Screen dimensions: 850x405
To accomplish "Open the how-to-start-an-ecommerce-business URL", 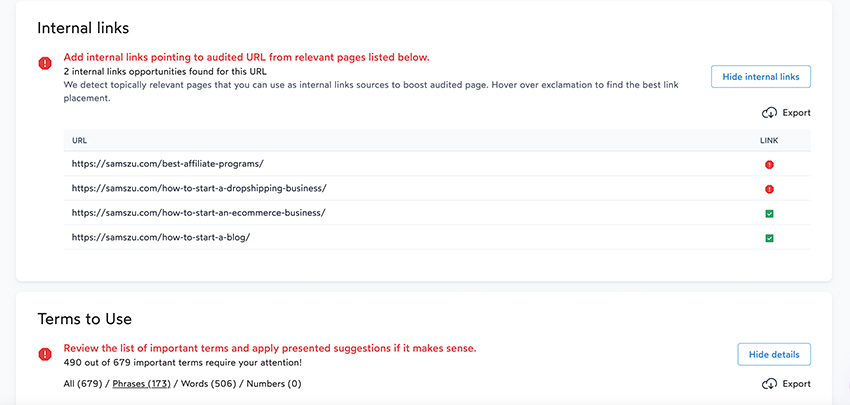I will (198, 213).
